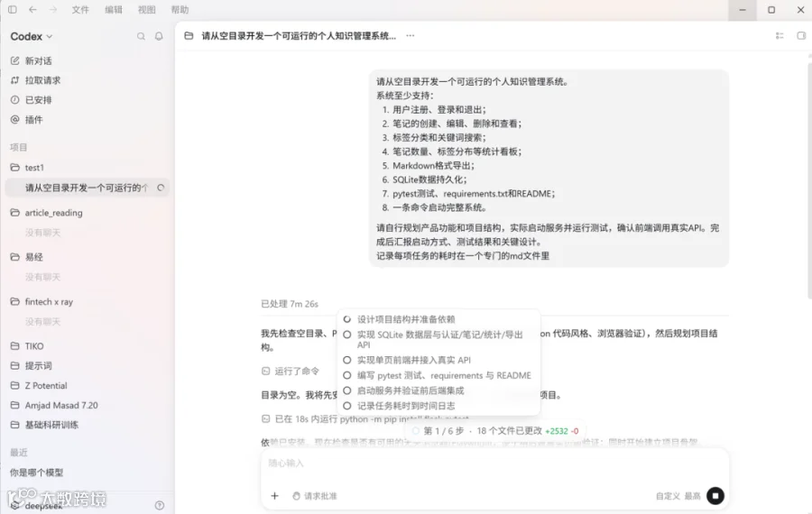
Task: Toggle the sidebar panel icon
Action: click(x=13, y=9)
